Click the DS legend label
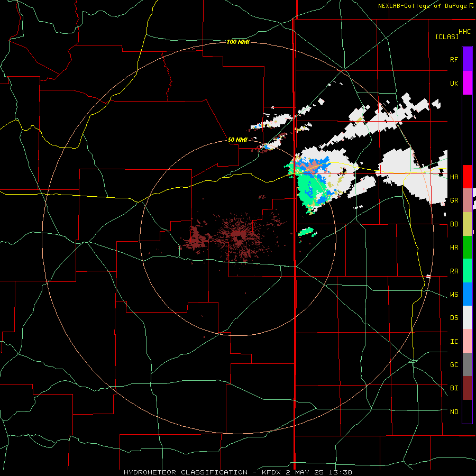Screen dimensions: 476x476 pos(454,318)
